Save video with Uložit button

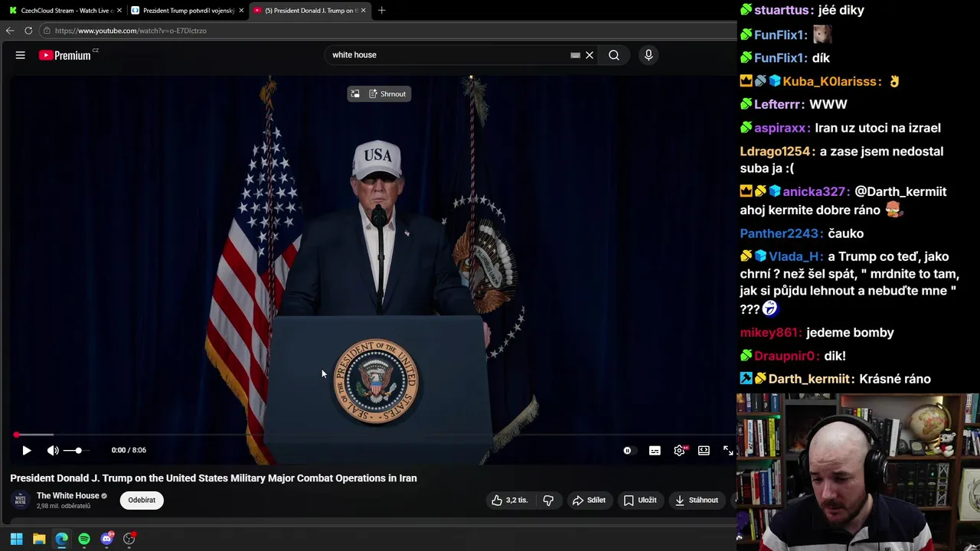[640, 500]
